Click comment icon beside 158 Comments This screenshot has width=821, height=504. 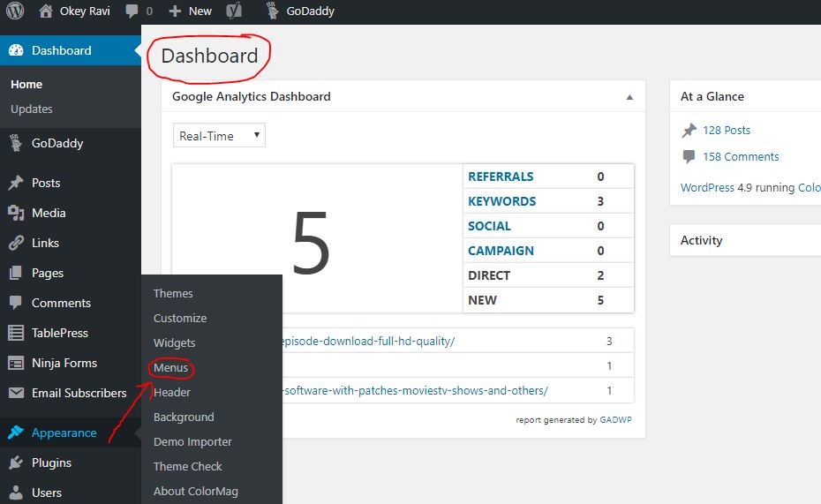pyautogui.click(x=689, y=156)
